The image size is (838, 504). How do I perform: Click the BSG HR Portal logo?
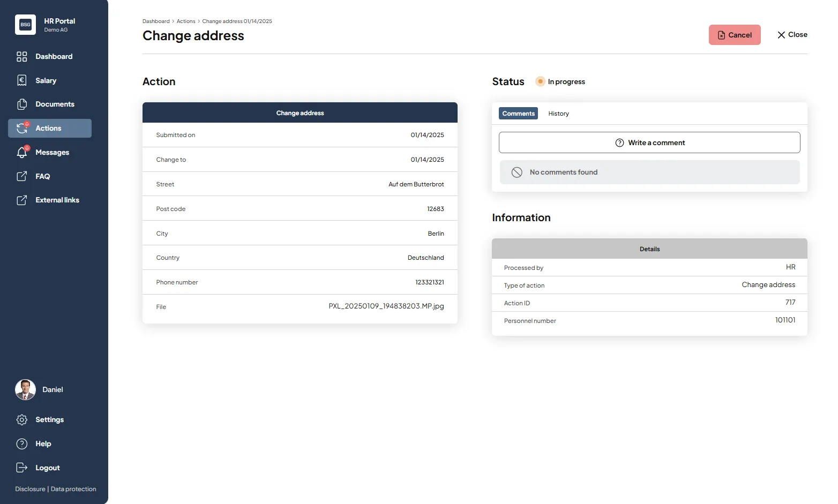[25, 25]
